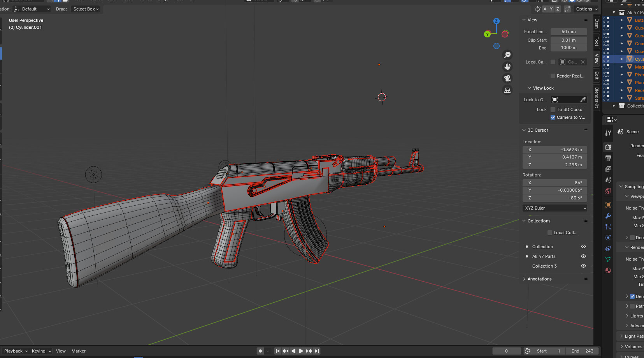Open the Particles Properties icon
Screen dimensions: 644x358
[x=608, y=226]
